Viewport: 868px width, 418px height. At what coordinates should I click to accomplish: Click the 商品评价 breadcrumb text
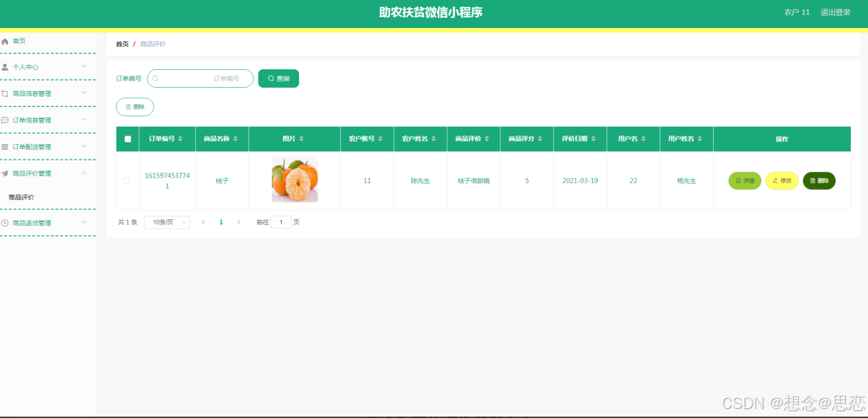pos(153,44)
